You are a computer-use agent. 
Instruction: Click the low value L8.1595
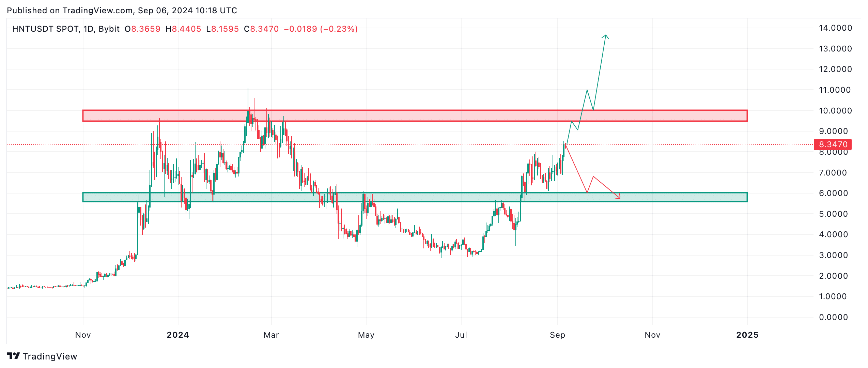coord(222,29)
